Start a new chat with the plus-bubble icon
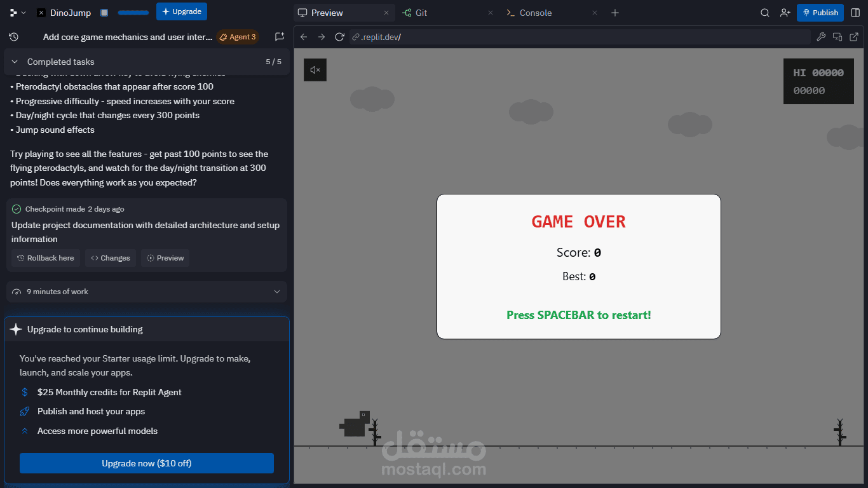The width and height of the screenshot is (868, 488). point(280,37)
